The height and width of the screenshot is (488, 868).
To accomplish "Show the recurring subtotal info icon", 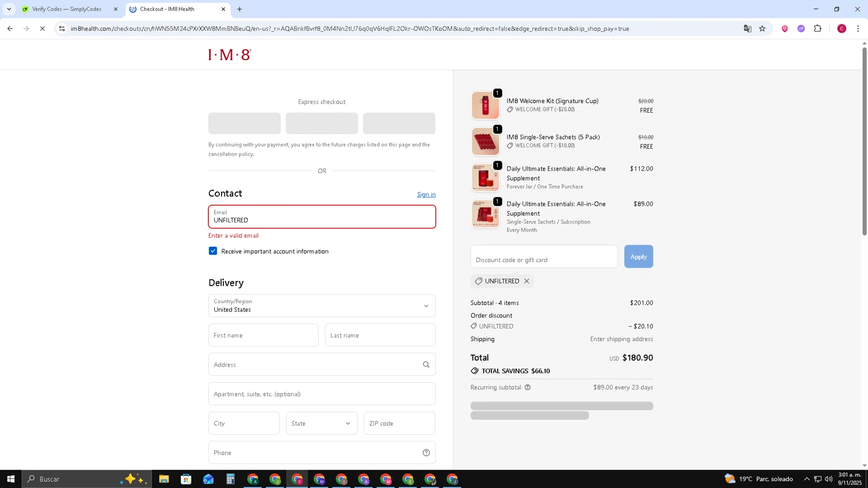I will point(527,387).
